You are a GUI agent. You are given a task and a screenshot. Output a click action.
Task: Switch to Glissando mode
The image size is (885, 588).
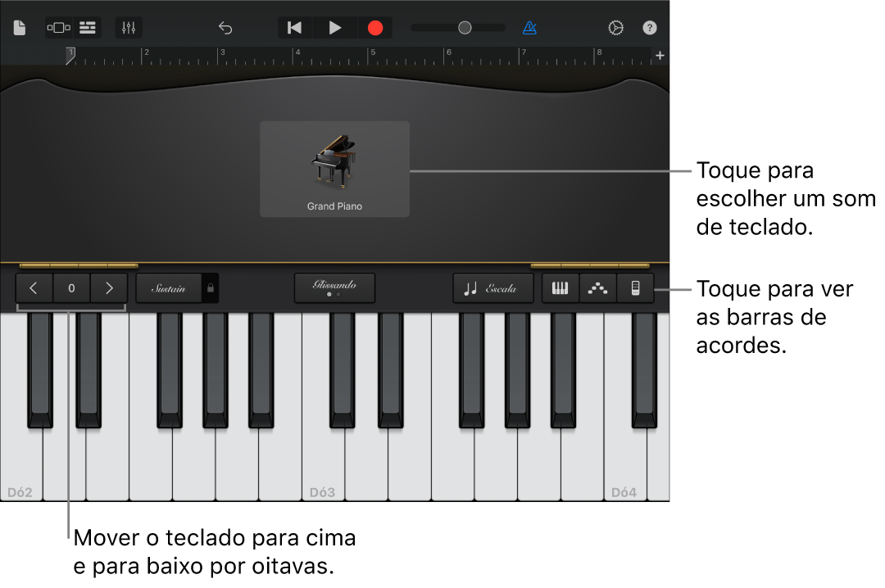334,287
